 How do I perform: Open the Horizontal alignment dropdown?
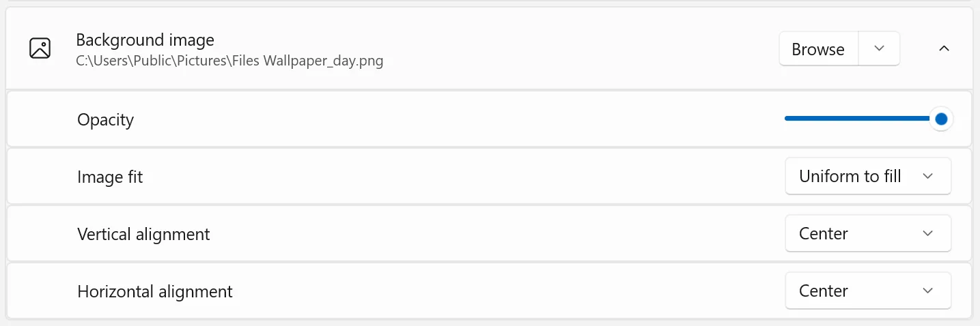(867, 291)
